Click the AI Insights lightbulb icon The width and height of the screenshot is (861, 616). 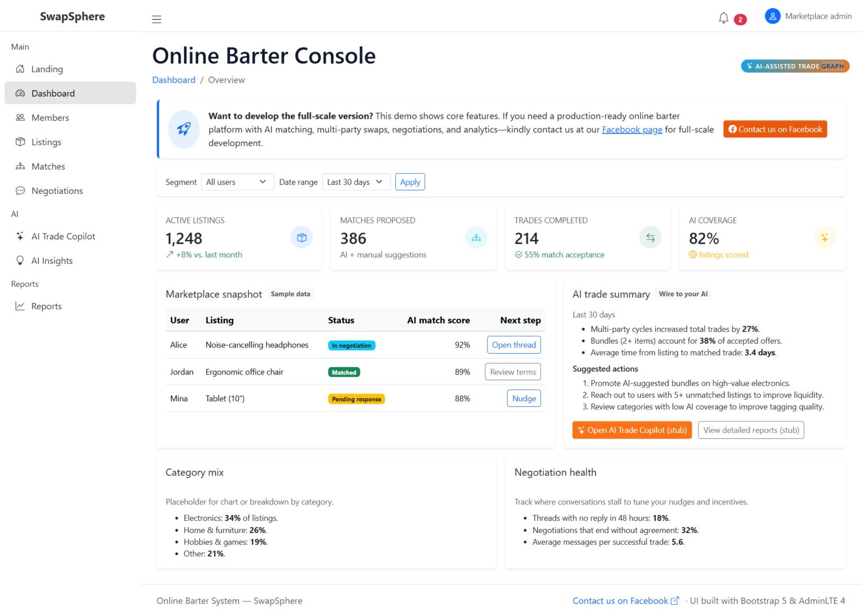(x=20, y=260)
